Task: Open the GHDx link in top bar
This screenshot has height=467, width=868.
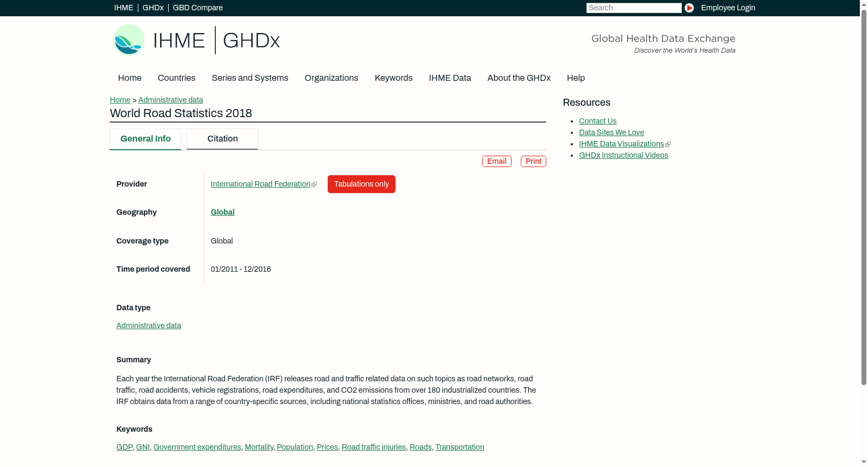Action: pos(153,8)
